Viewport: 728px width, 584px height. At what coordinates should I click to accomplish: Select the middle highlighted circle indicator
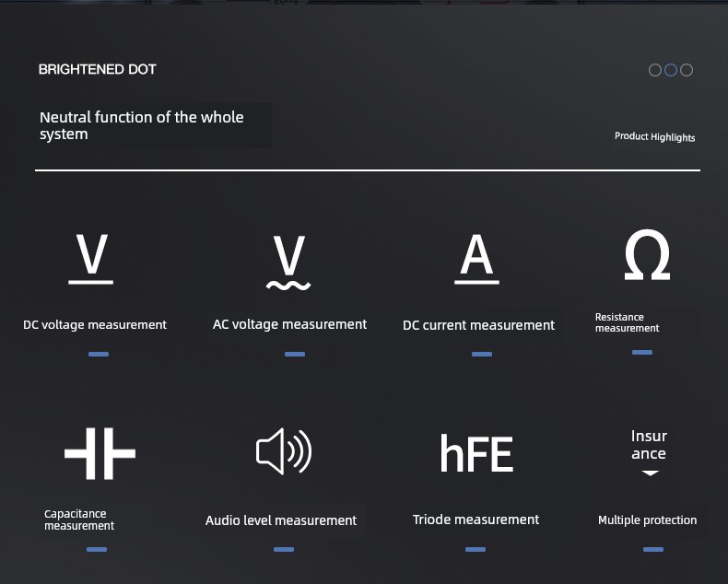coord(671,70)
